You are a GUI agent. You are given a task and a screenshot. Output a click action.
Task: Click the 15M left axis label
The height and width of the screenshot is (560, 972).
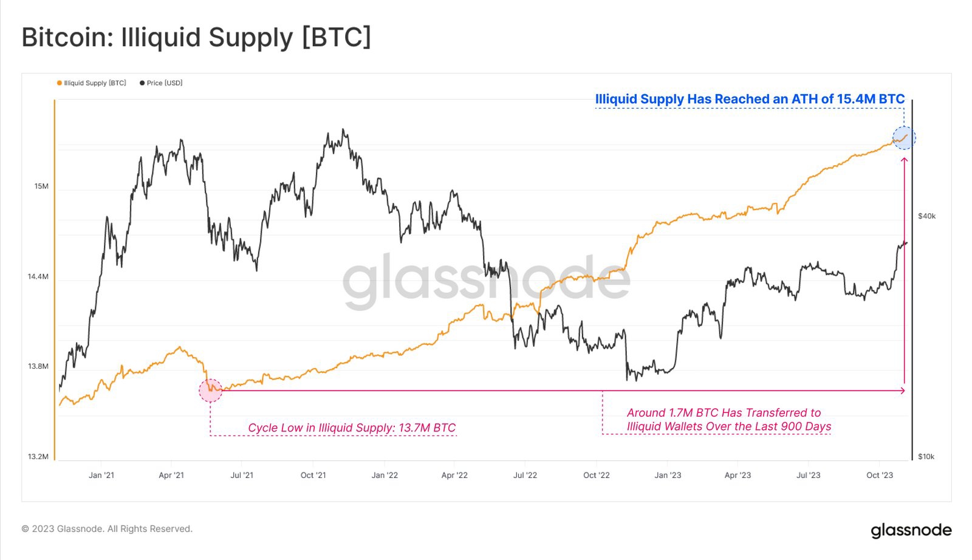41,186
